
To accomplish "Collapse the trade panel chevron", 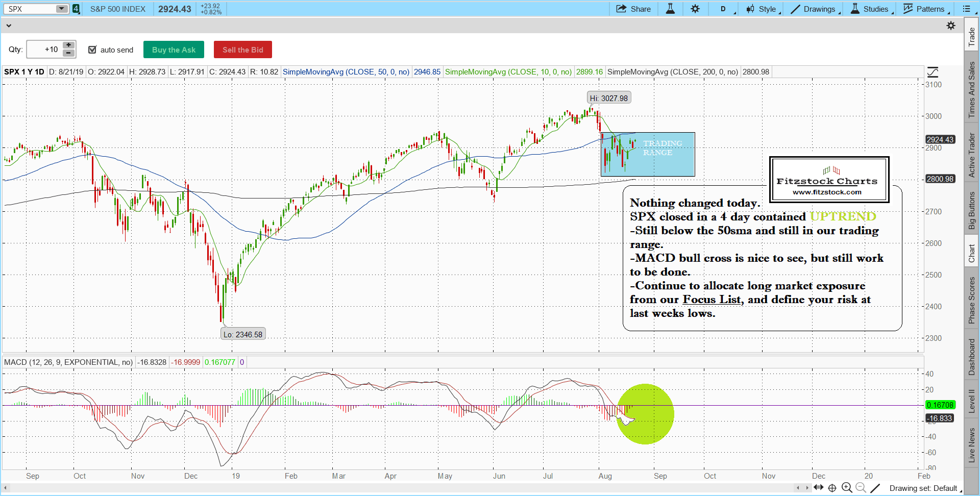I will [8, 26].
